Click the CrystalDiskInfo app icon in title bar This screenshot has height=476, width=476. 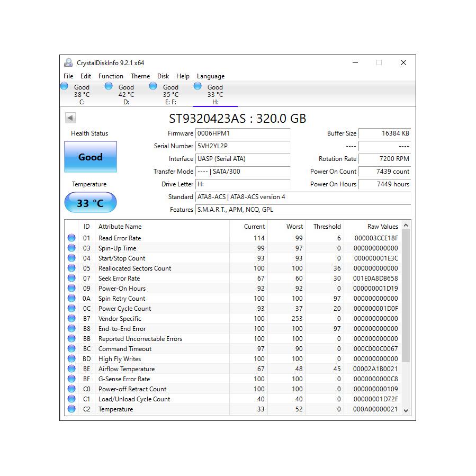[68, 63]
